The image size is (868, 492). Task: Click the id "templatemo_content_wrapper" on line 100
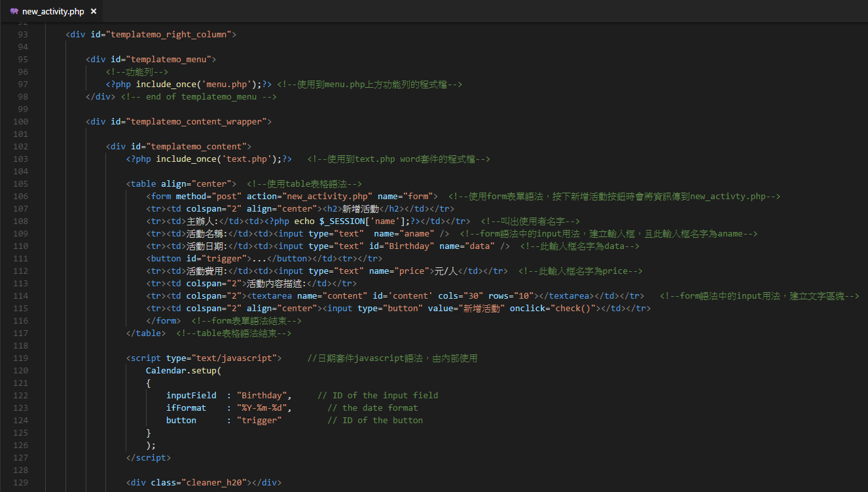(x=196, y=121)
